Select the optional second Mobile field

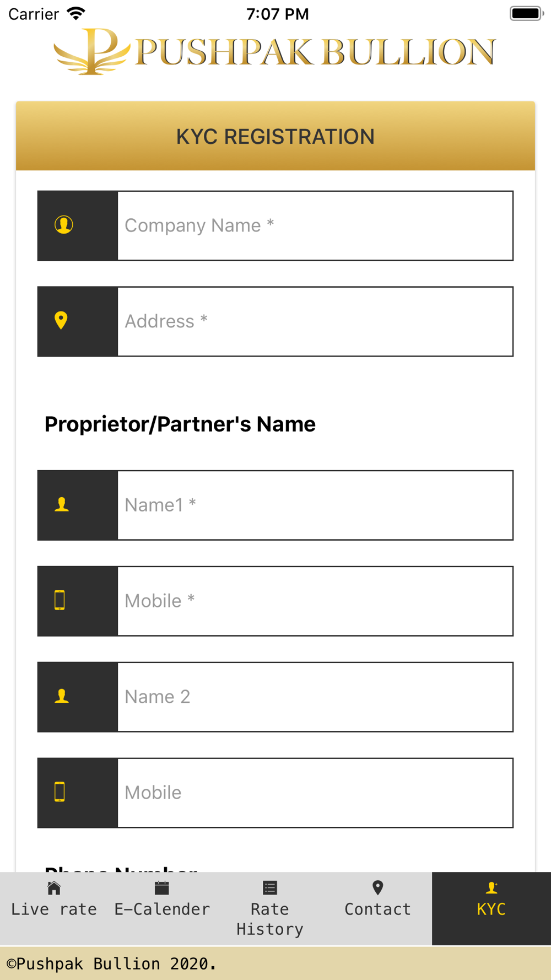316,793
